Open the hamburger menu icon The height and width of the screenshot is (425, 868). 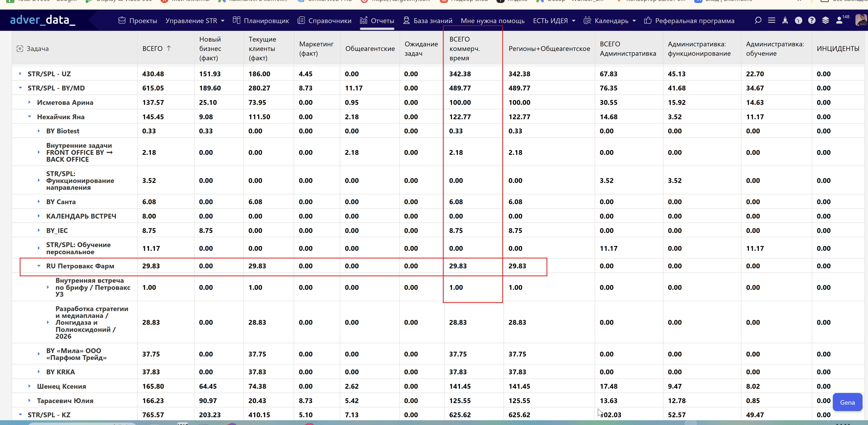pyautogui.click(x=772, y=21)
